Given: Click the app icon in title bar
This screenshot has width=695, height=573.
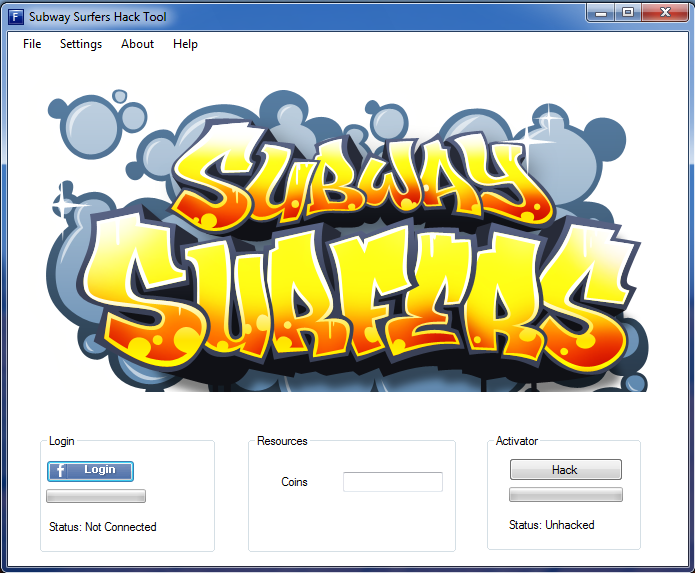Looking at the screenshot, I should point(16,17).
